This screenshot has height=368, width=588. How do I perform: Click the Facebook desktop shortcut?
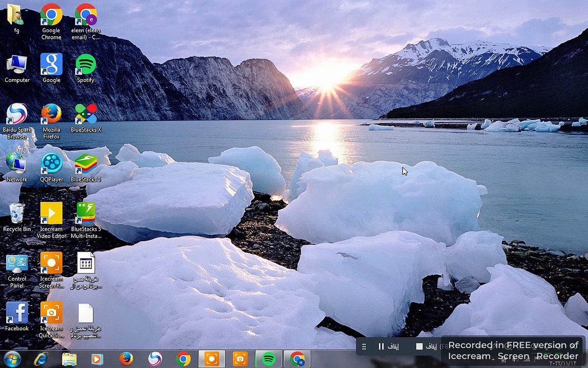17,316
